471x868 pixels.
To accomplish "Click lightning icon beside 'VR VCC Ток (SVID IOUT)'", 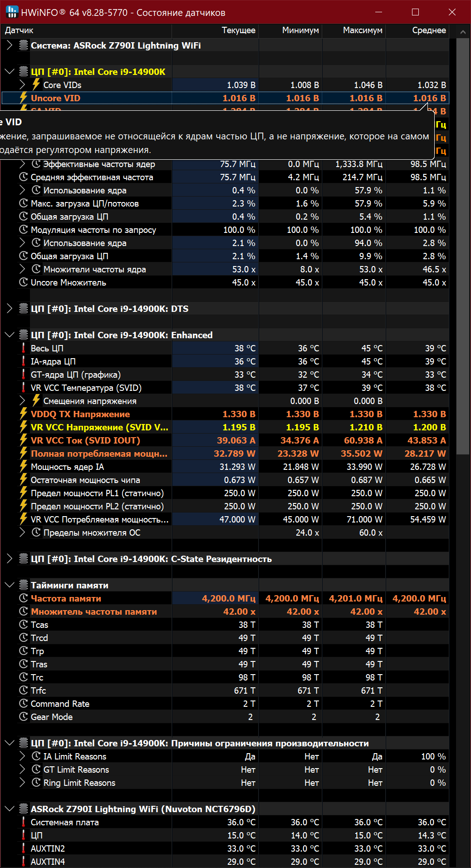I will pos(24,440).
